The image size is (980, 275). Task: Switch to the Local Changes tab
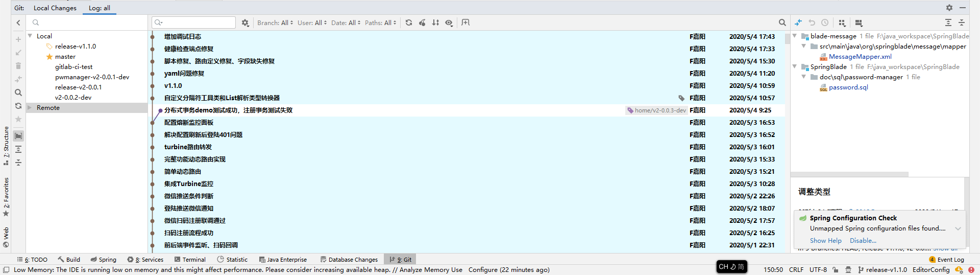(x=55, y=8)
